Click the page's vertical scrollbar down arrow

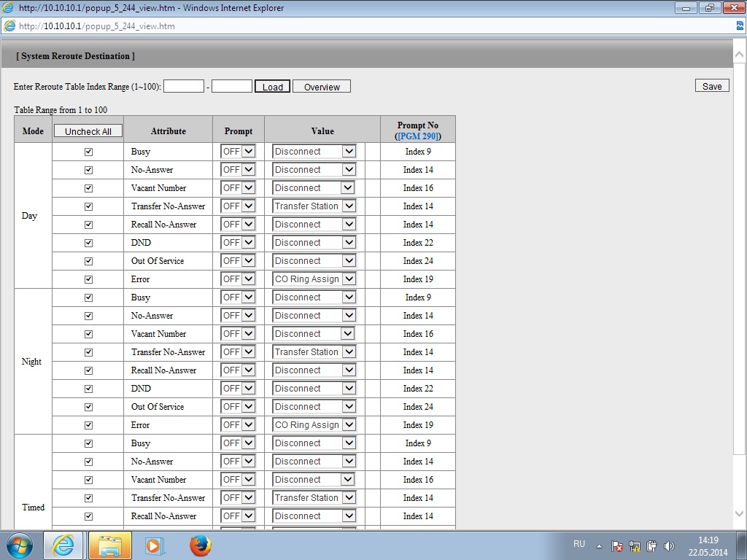coord(740,513)
